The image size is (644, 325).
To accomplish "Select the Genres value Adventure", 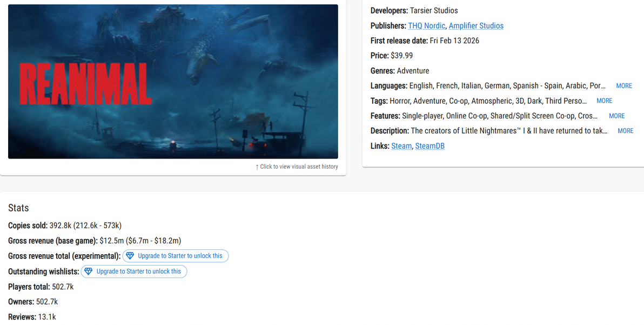I will [413, 71].
